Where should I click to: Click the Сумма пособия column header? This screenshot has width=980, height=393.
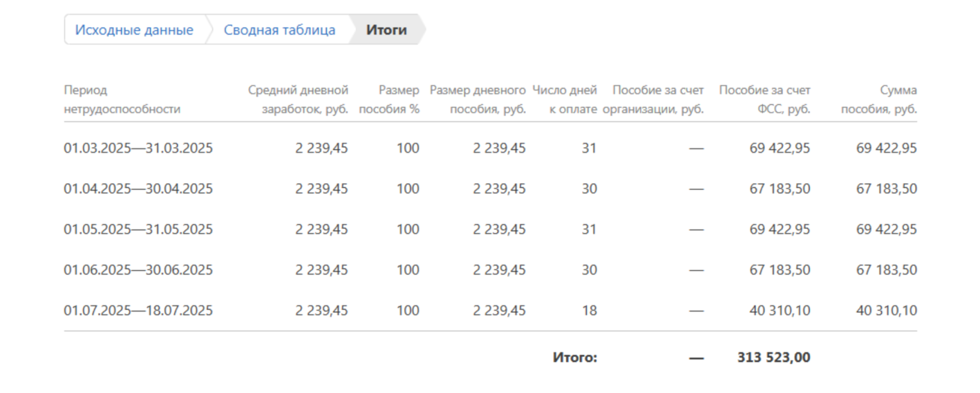(x=879, y=99)
